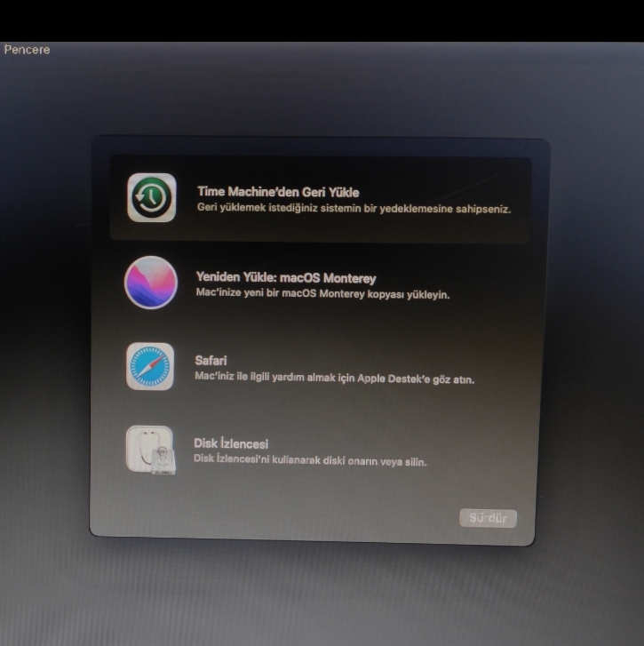Choose the Safari option title
This screenshot has height=646, width=644.
pos(211,361)
